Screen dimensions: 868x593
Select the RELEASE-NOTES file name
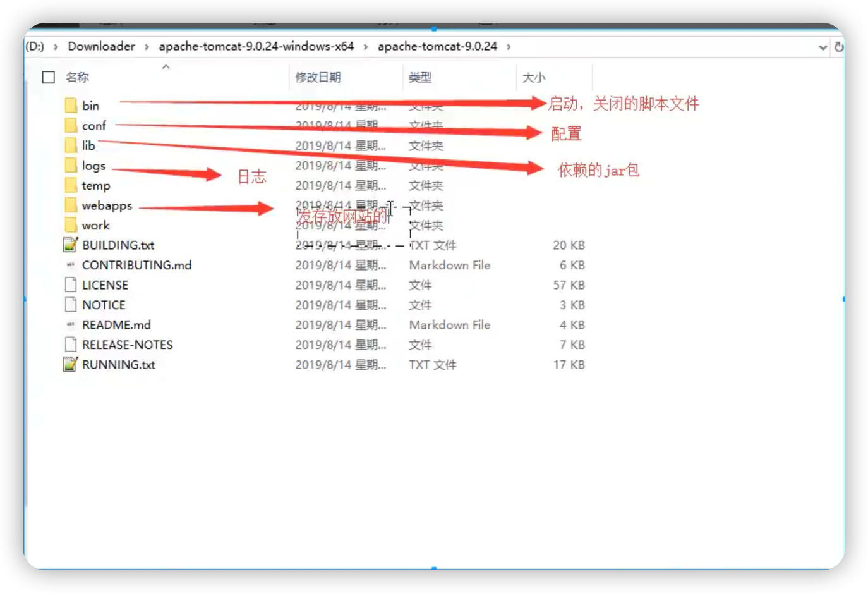(127, 345)
